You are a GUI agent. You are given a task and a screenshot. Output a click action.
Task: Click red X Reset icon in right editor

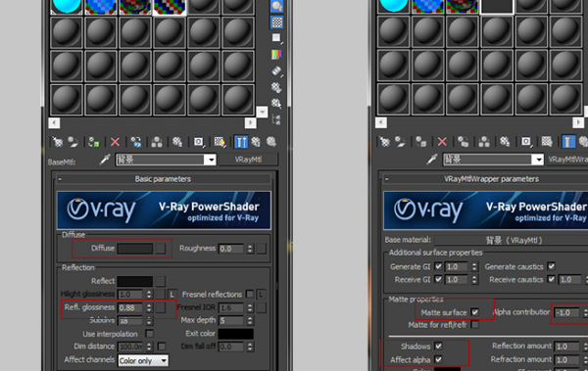[442, 142]
